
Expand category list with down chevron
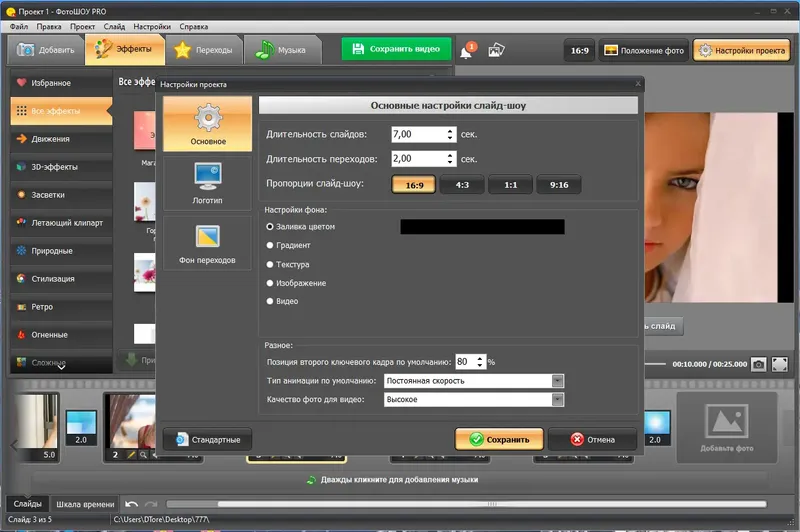pyautogui.click(x=61, y=367)
